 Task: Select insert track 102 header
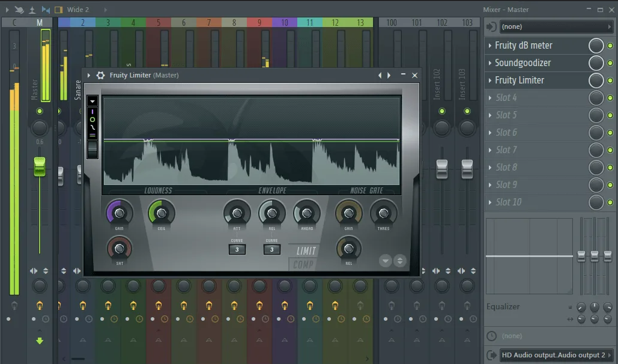(x=442, y=22)
